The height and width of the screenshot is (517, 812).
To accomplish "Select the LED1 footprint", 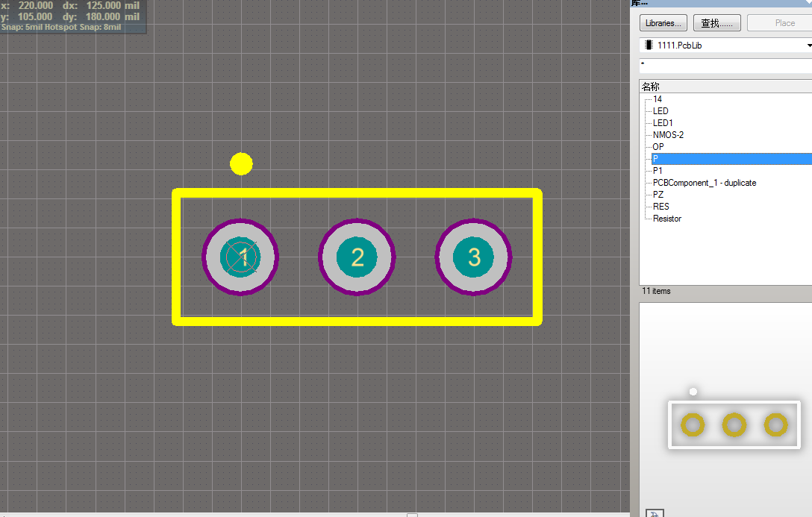I will pyautogui.click(x=662, y=122).
